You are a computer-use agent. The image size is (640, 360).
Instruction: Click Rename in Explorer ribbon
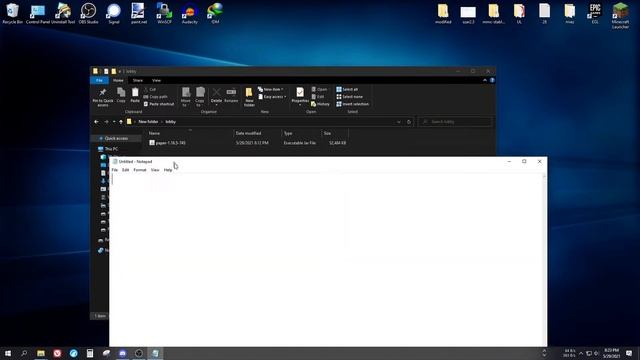tap(231, 96)
